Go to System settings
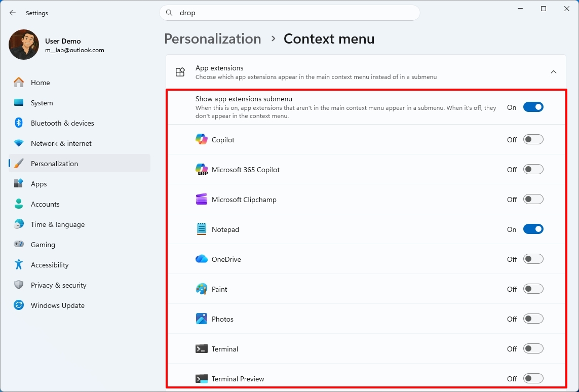Viewport: 579px width, 392px height. click(80, 103)
